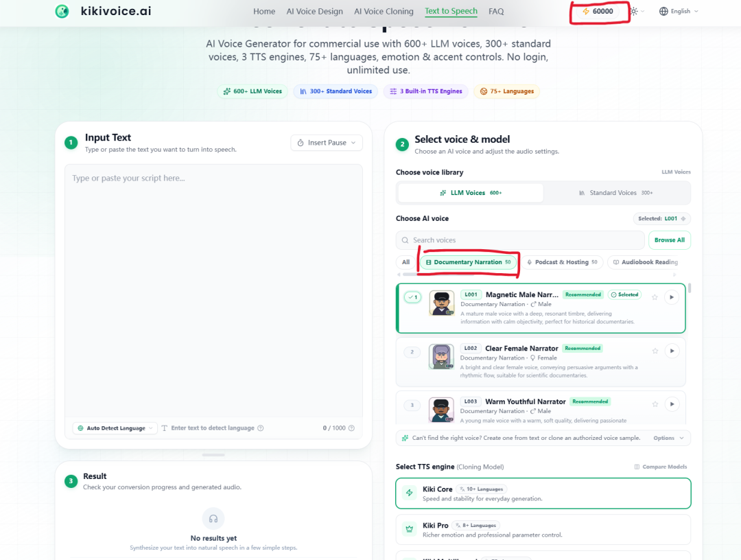
Task: Open the FAQ menu item
Action: click(x=496, y=12)
